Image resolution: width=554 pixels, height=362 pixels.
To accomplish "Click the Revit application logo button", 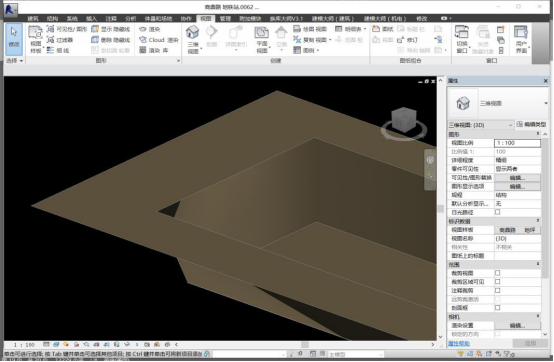I will pos(10,9).
